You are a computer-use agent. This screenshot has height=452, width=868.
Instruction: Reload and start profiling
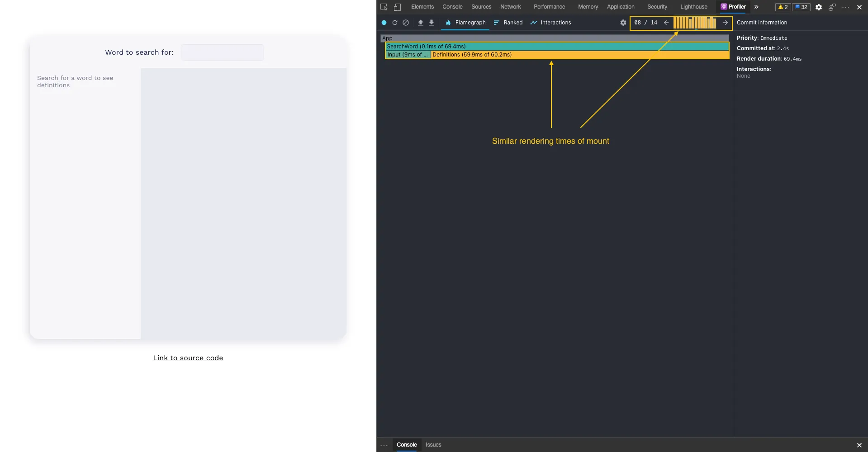point(395,23)
